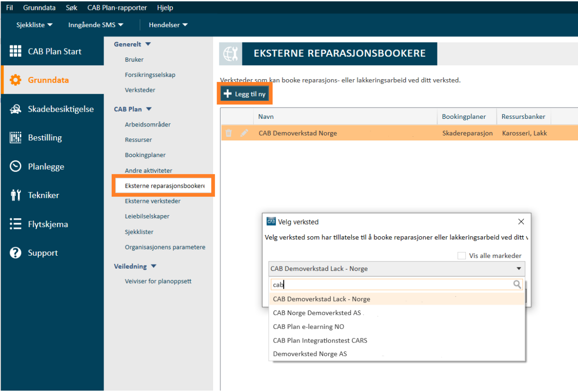Click the Planlegge clock icon
578x392 pixels.
click(15, 167)
